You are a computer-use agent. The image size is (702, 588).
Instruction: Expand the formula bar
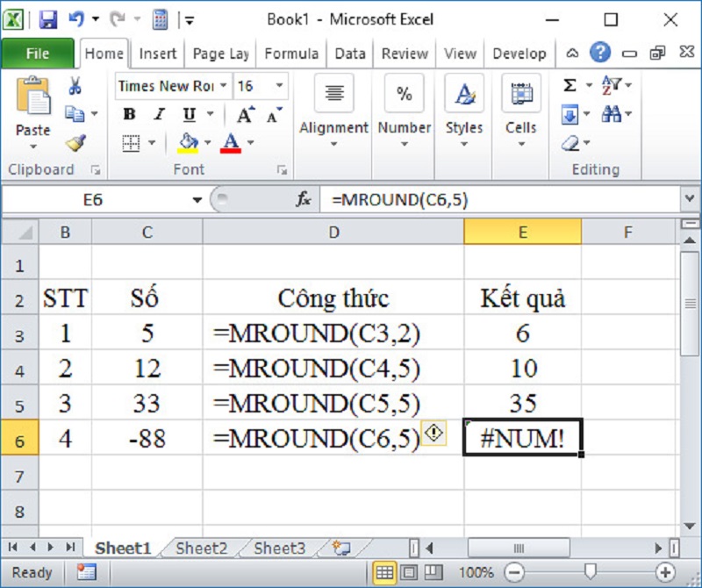click(690, 198)
